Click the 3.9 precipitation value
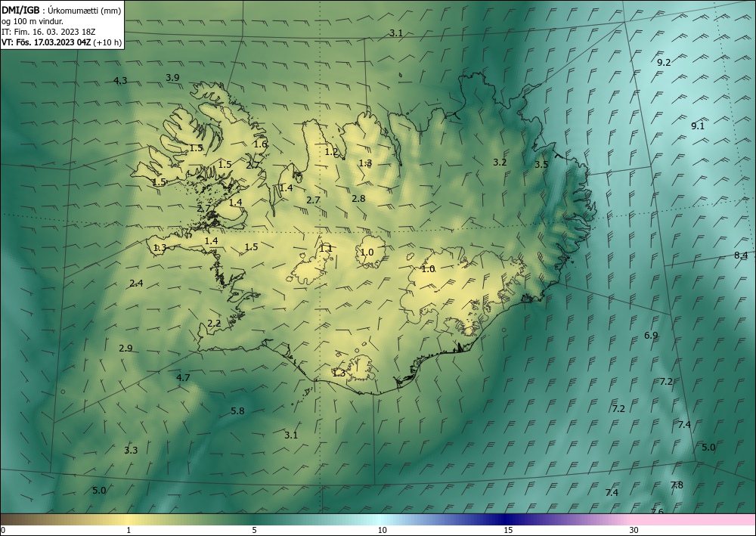Image resolution: width=756 pixels, height=536 pixels. (x=172, y=78)
